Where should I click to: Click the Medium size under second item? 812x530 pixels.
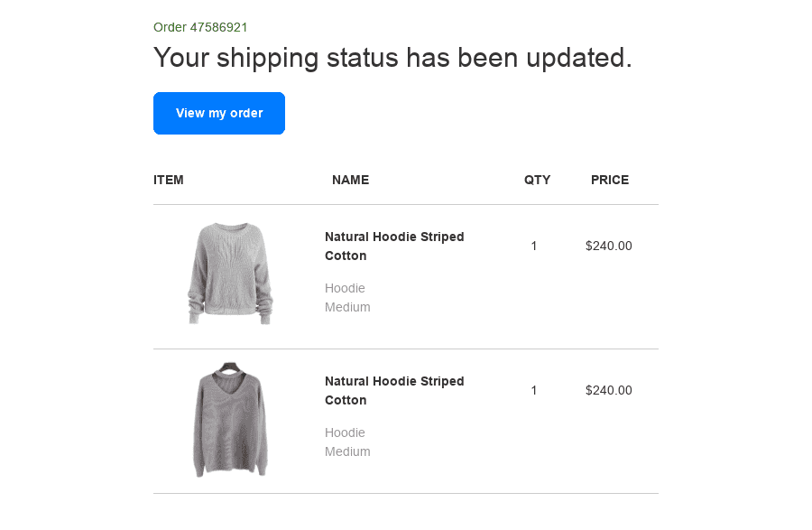click(x=347, y=451)
